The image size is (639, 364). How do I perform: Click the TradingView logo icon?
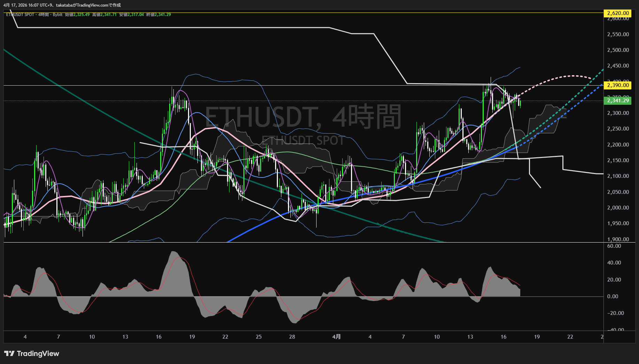pos(9,354)
